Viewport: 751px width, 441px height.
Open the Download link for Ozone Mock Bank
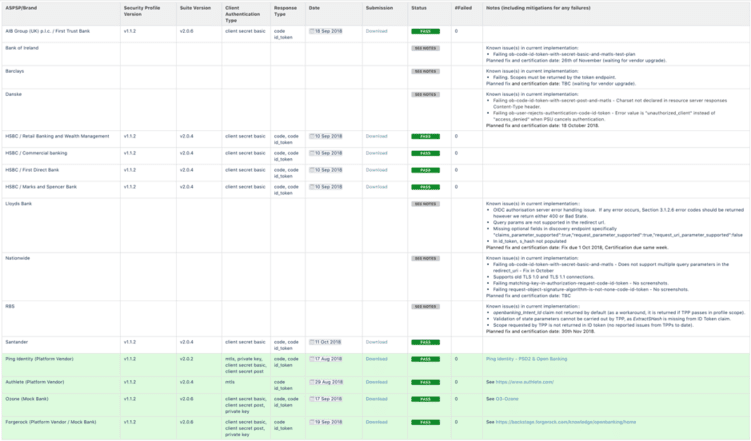click(x=376, y=399)
